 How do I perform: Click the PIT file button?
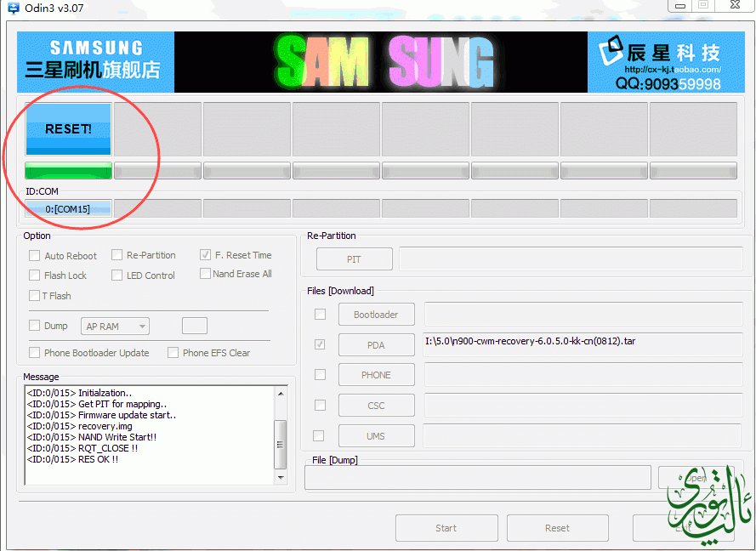[355, 259]
